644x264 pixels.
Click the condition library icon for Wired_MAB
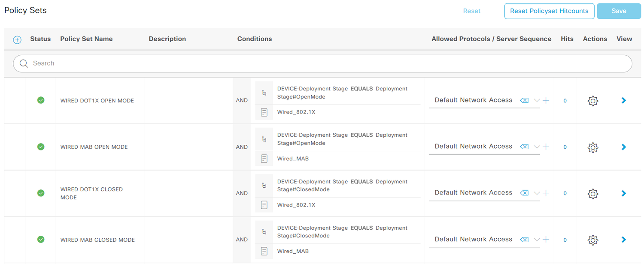point(264,158)
